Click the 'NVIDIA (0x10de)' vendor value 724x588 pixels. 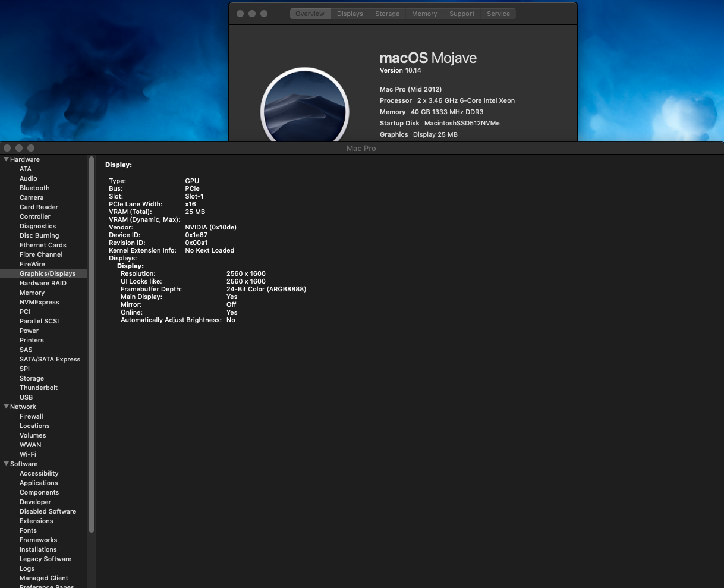click(x=211, y=227)
